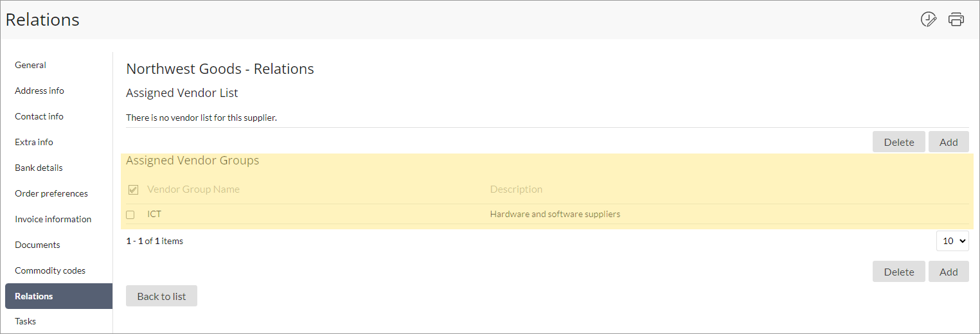980x334 pixels.
Task: Click the printer icon
Action: [x=956, y=19]
